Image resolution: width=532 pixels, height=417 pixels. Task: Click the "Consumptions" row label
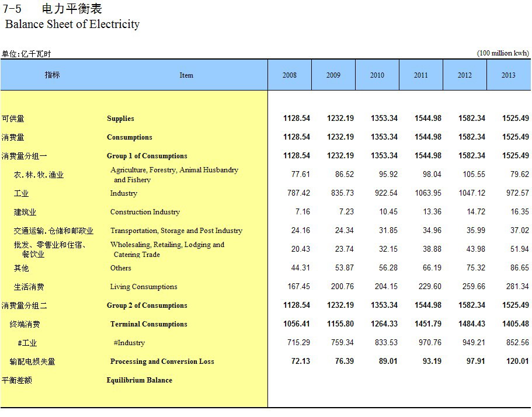point(130,137)
